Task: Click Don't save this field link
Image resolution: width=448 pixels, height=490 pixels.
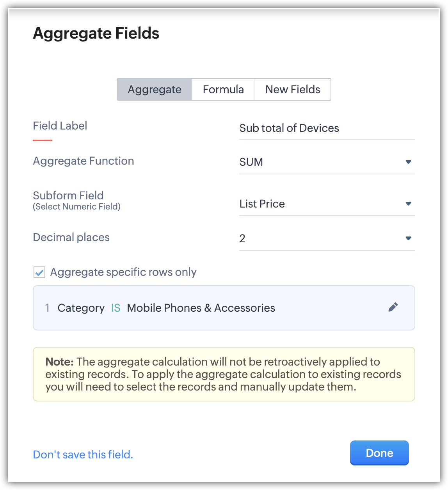Action: click(83, 454)
